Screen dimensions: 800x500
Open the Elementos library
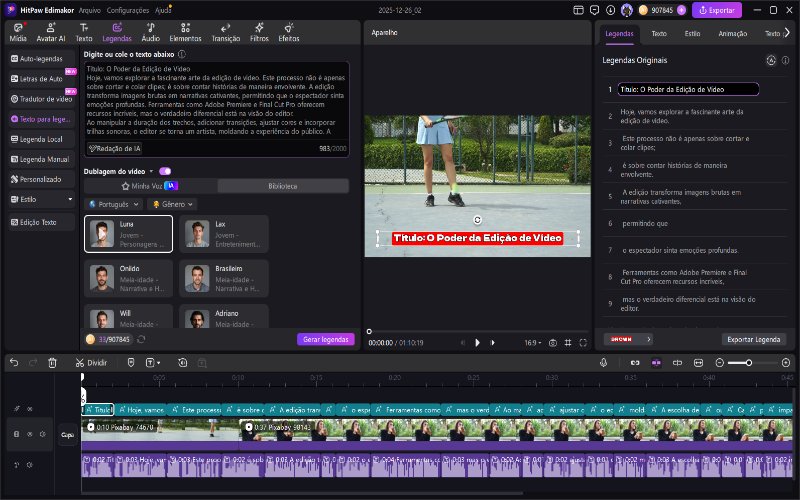pos(185,30)
